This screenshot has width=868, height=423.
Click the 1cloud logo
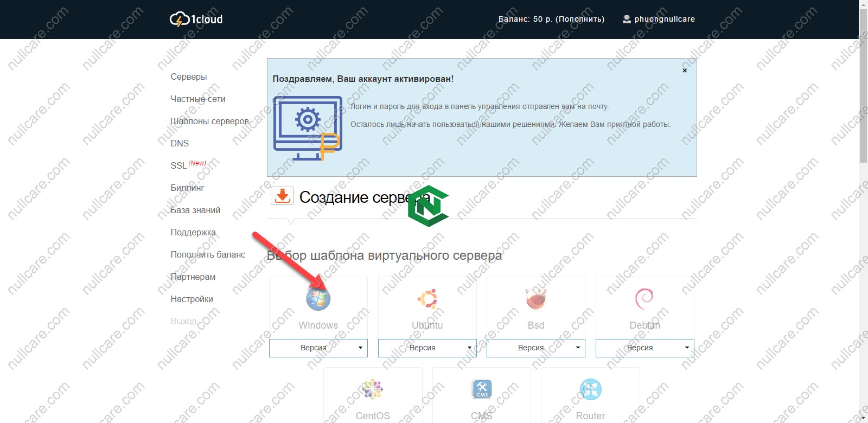click(196, 20)
